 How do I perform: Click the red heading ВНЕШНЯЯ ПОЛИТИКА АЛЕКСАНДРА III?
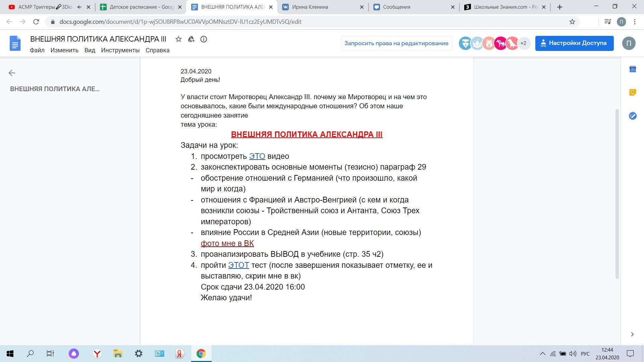click(307, 134)
